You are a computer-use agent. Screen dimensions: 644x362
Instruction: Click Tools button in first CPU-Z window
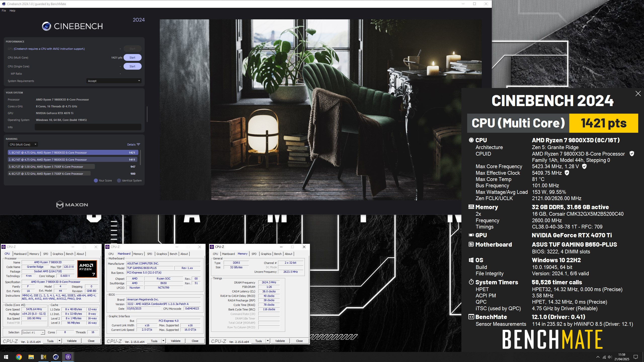50,341
